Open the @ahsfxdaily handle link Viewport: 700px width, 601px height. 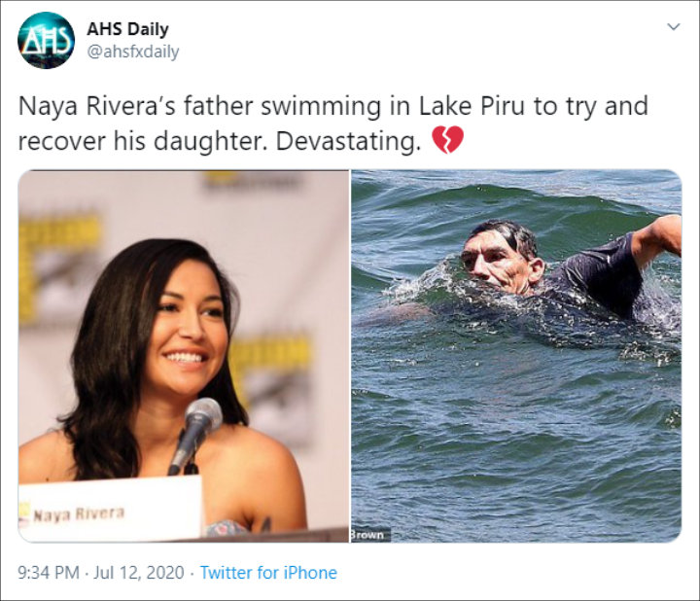(x=132, y=52)
